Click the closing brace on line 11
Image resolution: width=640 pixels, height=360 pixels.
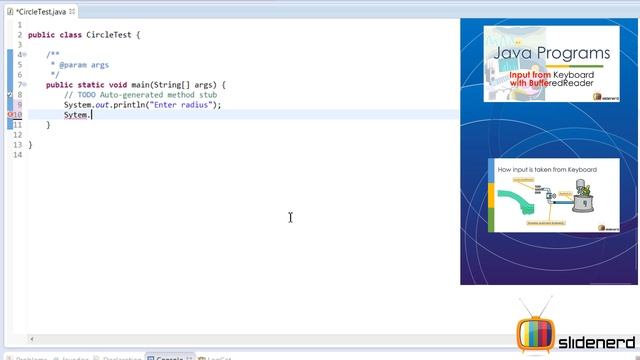pyautogui.click(x=48, y=124)
